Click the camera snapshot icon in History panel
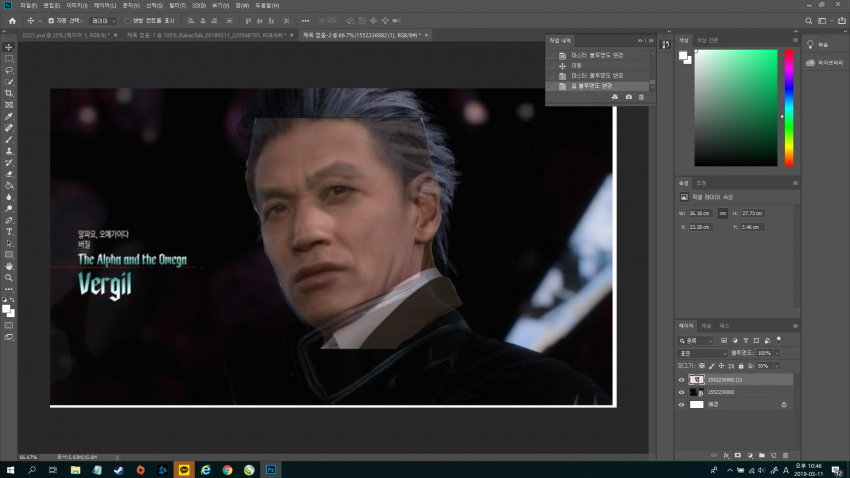Viewport: 850px width, 478px height. pyautogui.click(x=628, y=97)
